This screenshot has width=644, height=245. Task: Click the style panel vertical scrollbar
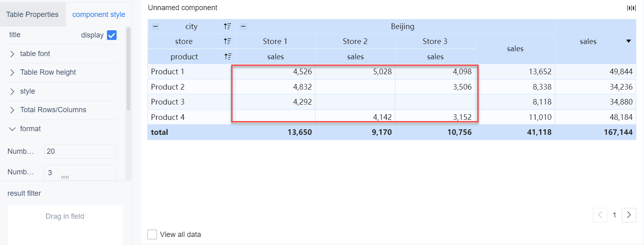[x=128, y=69]
